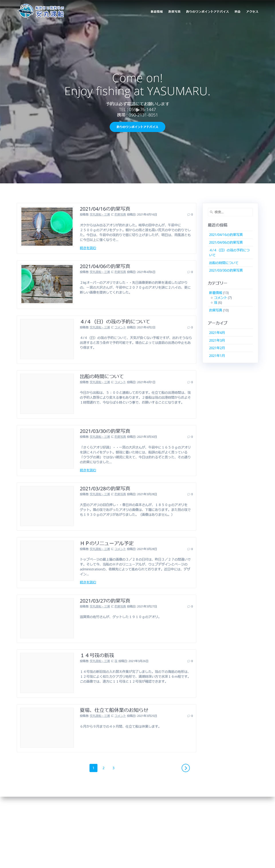Click the search magnifier icon in sidebar
This screenshot has width=275, height=868.
point(211,212)
